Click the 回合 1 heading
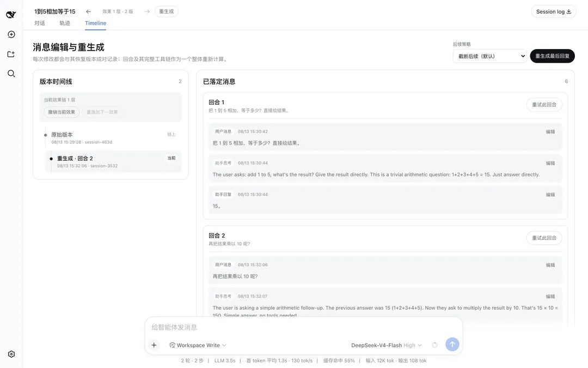The height and width of the screenshot is (368, 588). click(216, 102)
